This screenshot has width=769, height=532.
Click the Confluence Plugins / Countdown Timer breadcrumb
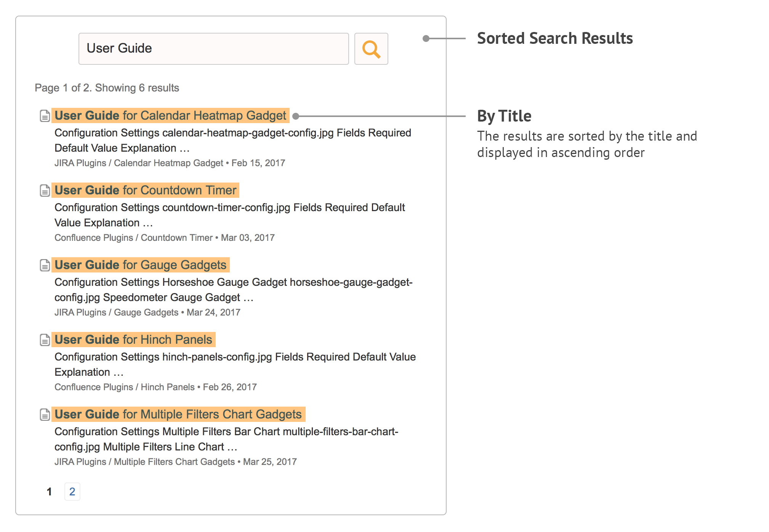[x=133, y=238]
